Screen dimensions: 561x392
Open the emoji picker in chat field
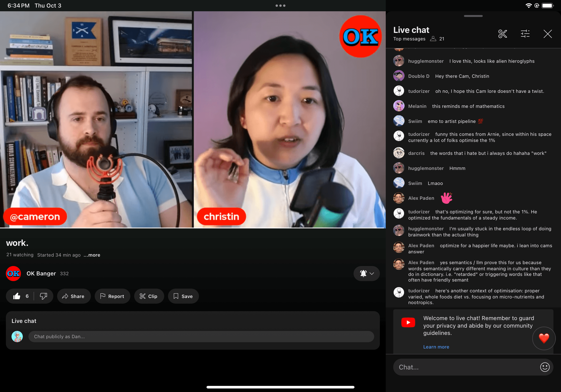point(545,367)
